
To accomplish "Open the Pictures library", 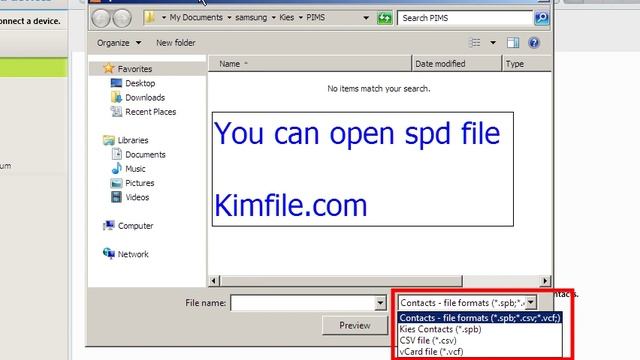I will tap(132, 183).
